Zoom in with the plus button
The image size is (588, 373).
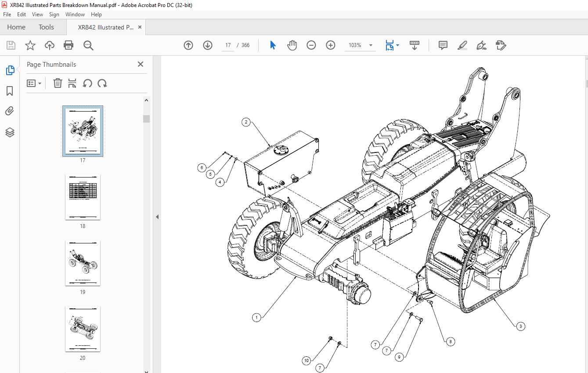point(331,45)
